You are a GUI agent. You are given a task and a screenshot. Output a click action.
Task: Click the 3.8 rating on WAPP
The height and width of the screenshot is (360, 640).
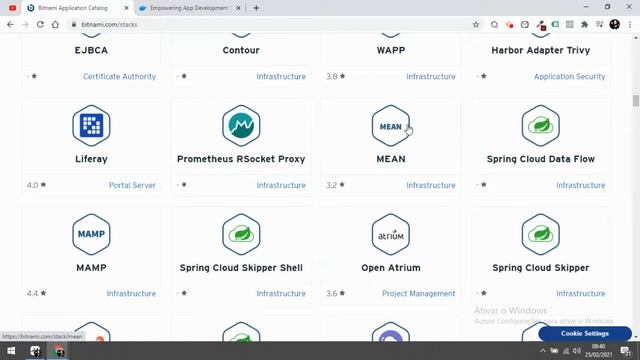point(336,76)
